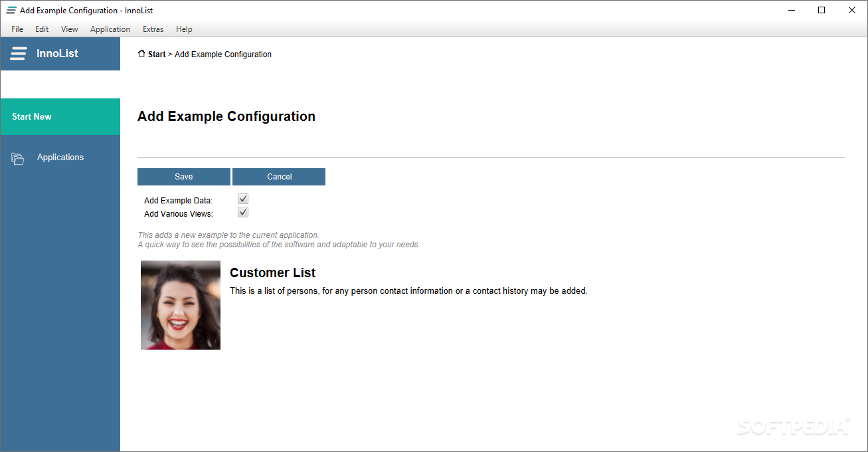Click the Add Various Views label
The width and height of the screenshot is (868, 452).
coord(179,214)
